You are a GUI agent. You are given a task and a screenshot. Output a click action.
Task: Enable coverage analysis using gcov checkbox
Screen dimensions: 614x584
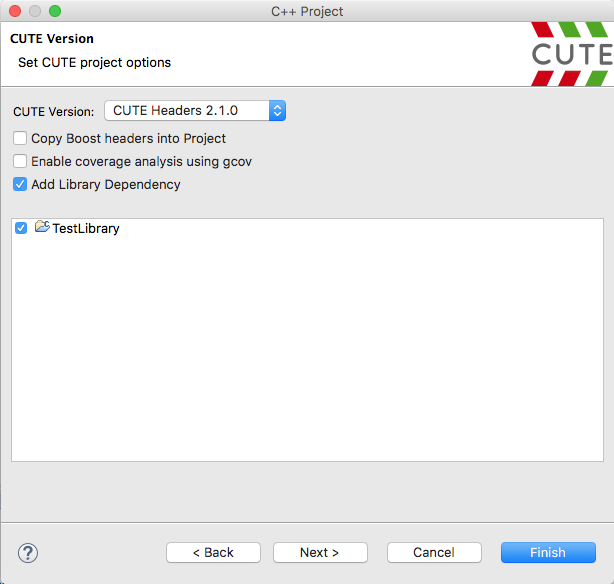pos(20,161)
